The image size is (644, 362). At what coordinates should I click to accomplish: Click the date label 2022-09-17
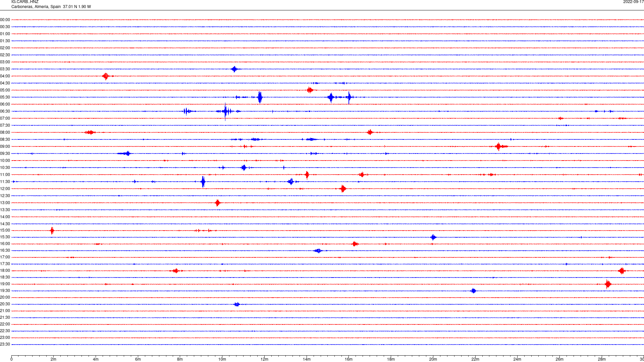pyautogui.click(x=633, y=2)
